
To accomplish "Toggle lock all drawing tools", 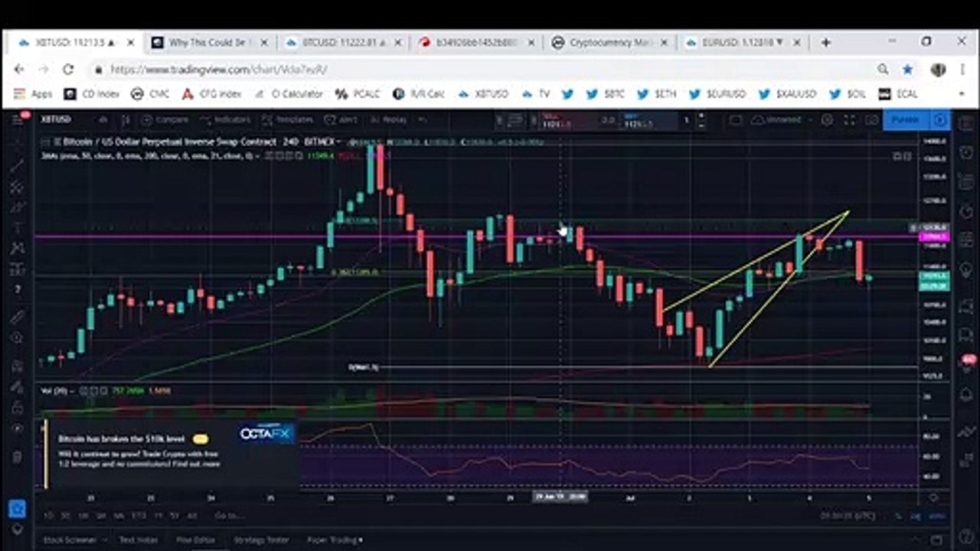I will pyautogui.click(x=17, y=408).
